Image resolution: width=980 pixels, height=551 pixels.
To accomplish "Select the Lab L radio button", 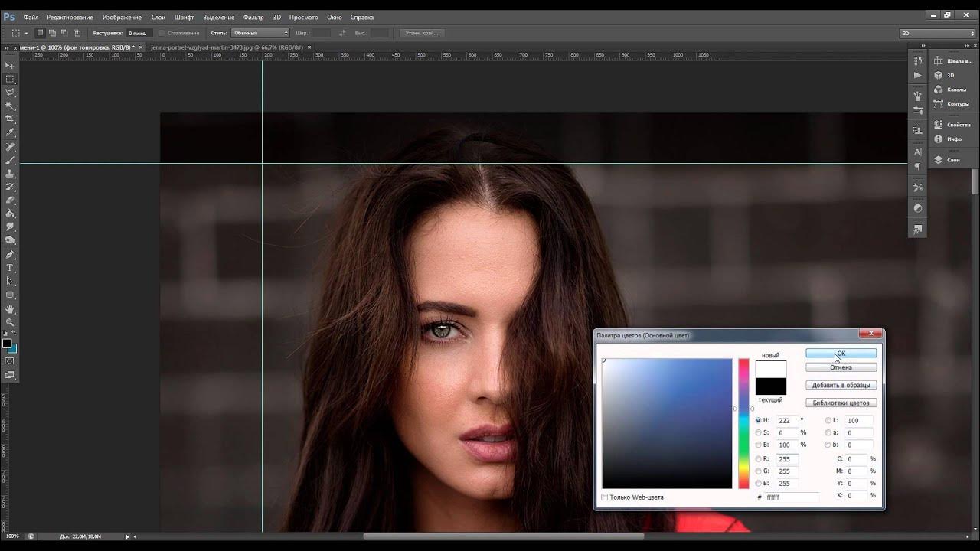I will (828, 420).
